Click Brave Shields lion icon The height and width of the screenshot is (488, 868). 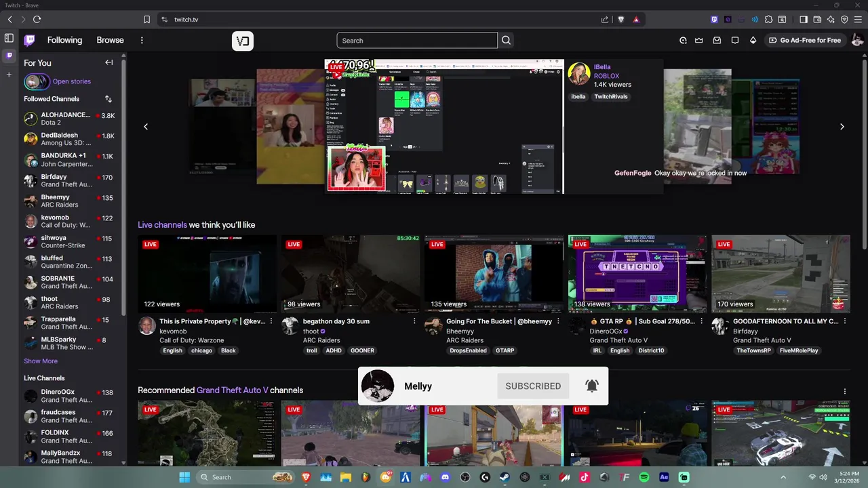[620, 20]
